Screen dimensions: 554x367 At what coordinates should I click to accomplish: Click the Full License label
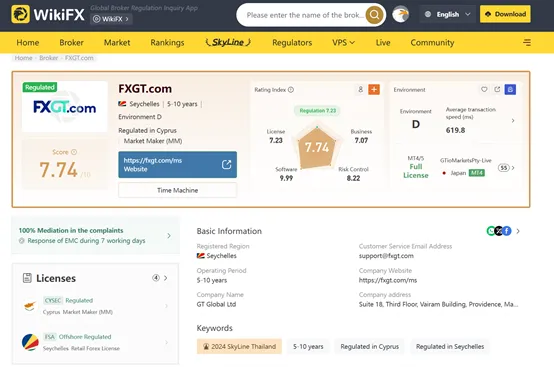coord(416,171)
